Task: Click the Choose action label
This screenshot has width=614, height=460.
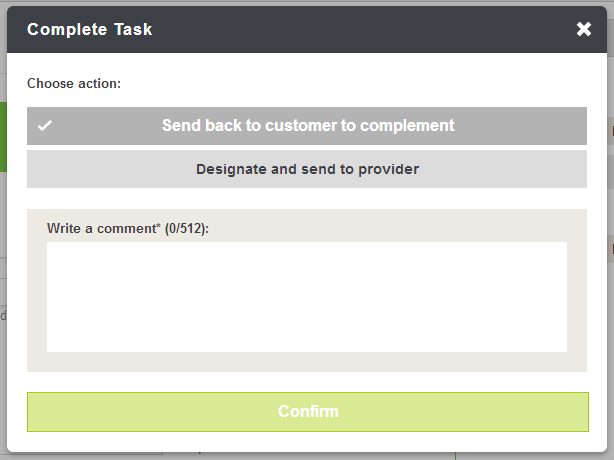Action: pos(74,83)
